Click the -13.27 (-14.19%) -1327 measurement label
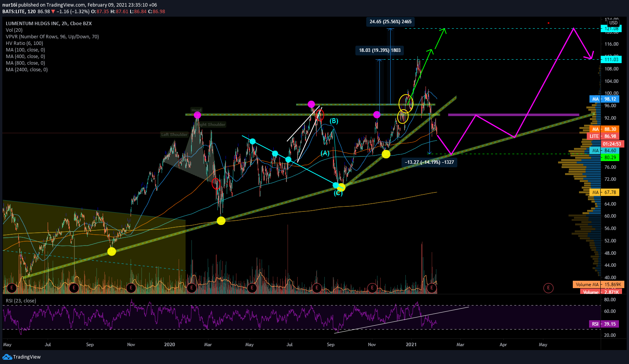Screen dimensions: 629x364 (429, 162)
